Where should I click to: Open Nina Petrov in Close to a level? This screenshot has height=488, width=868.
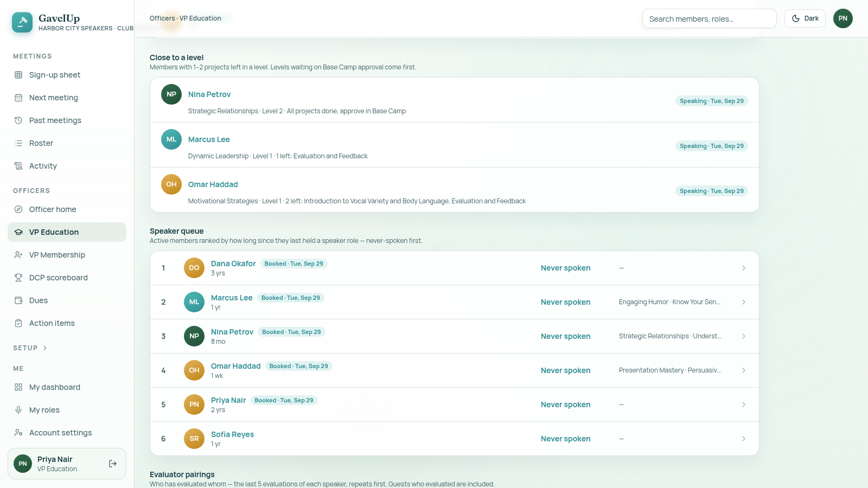pos(209,94)
